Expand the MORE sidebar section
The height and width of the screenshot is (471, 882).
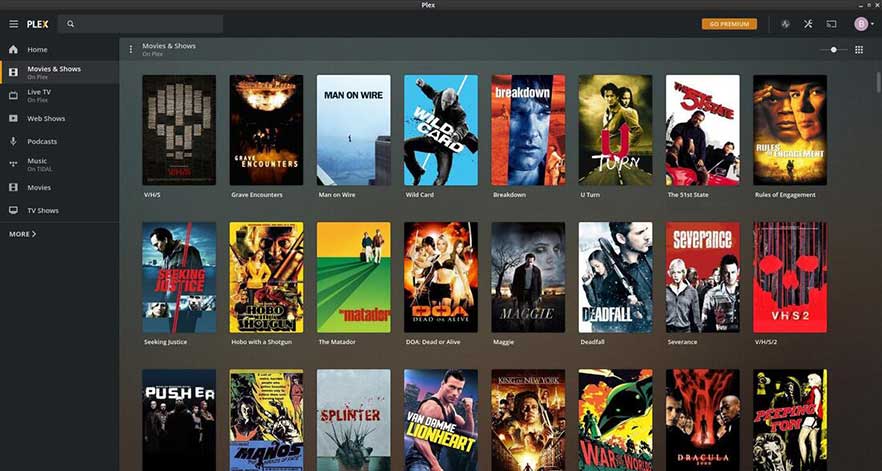coord(22,234)
